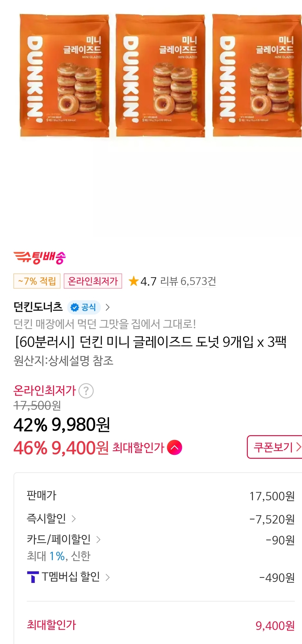Image resolution: width=302 pixels, height=644 pixels.
Task: Expand 즉시할인 details chevron
Action: pos(74,519)
